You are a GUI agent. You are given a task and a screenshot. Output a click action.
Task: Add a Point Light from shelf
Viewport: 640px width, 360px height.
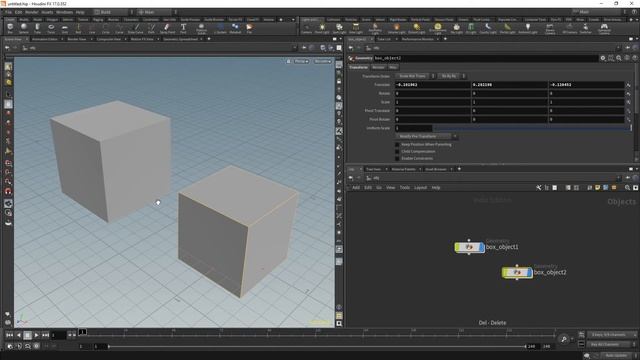click(x=322, y=28)
